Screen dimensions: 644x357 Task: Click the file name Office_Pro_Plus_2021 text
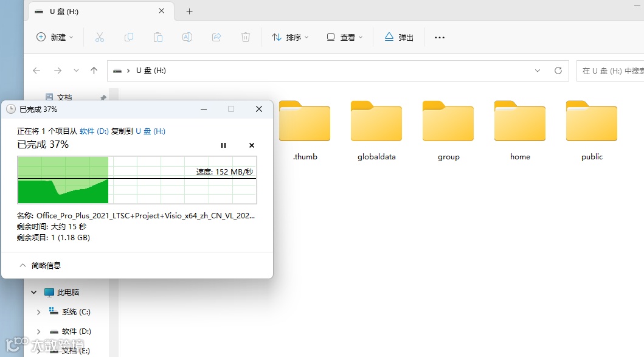click(145, 216)
